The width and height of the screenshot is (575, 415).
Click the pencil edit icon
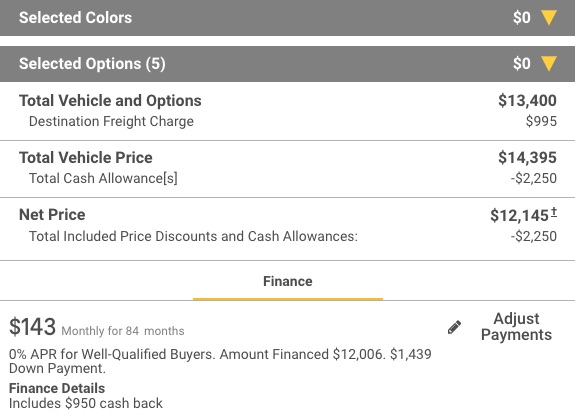(454, 327)
